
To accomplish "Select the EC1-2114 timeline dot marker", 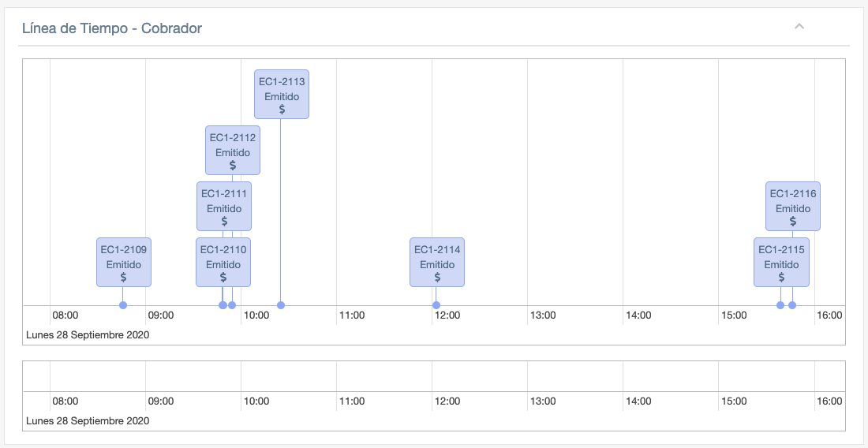I will 436,305.
